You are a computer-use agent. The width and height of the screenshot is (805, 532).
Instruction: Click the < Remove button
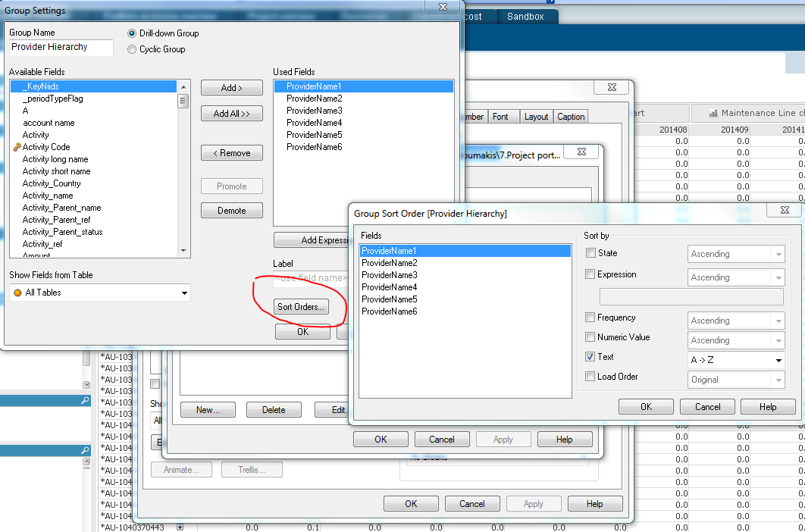click(x=231, y=153)
